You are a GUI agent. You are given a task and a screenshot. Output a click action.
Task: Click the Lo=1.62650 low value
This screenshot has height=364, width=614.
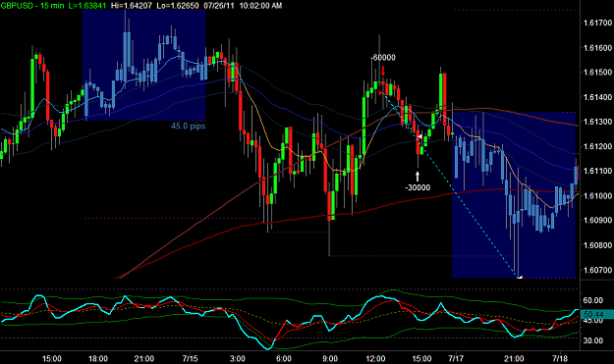pyautogui.click(x=178, y=6)
